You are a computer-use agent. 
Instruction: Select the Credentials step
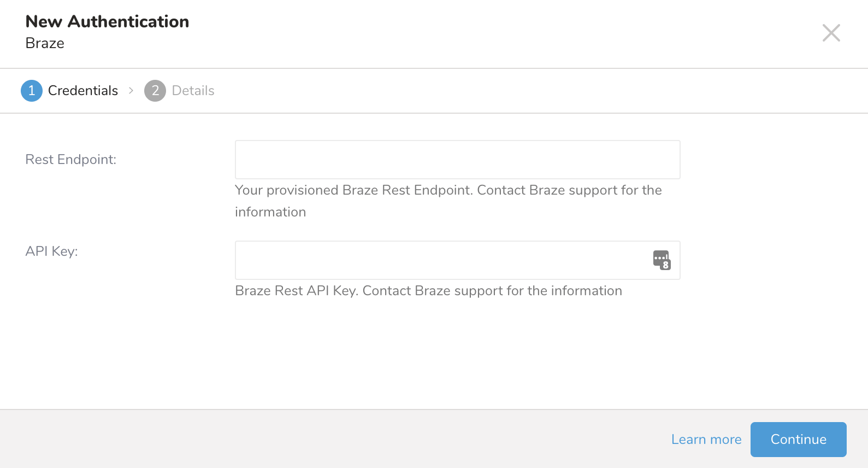coord(82,91)
